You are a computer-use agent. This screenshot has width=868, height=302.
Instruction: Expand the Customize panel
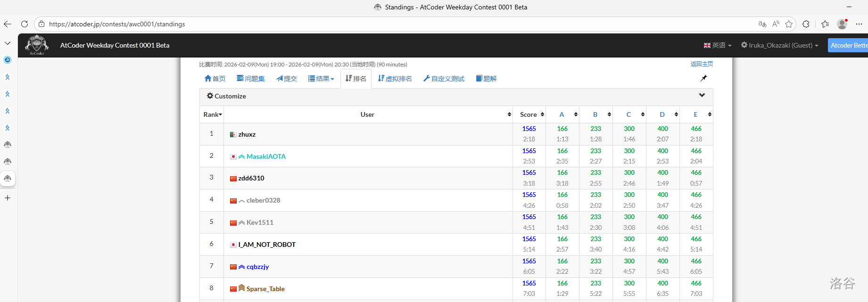tap(702, 96)
